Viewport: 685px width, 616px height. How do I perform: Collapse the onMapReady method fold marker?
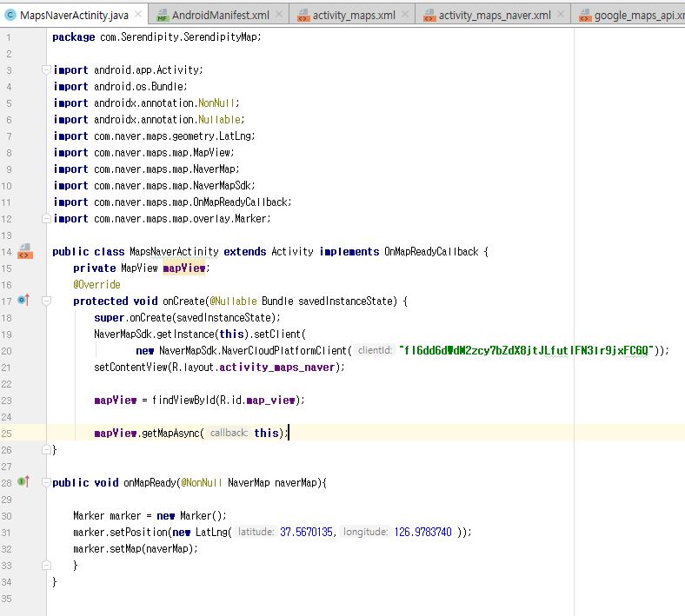(45, 482)
